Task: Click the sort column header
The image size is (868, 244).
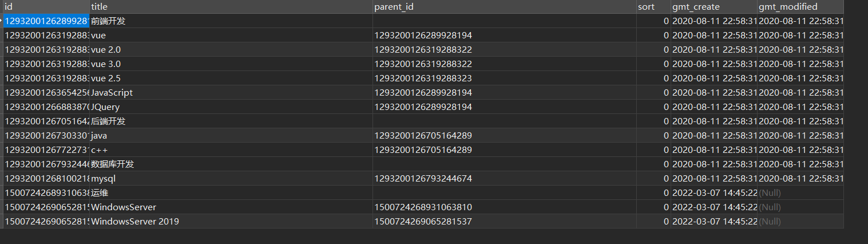Action: 653,7
